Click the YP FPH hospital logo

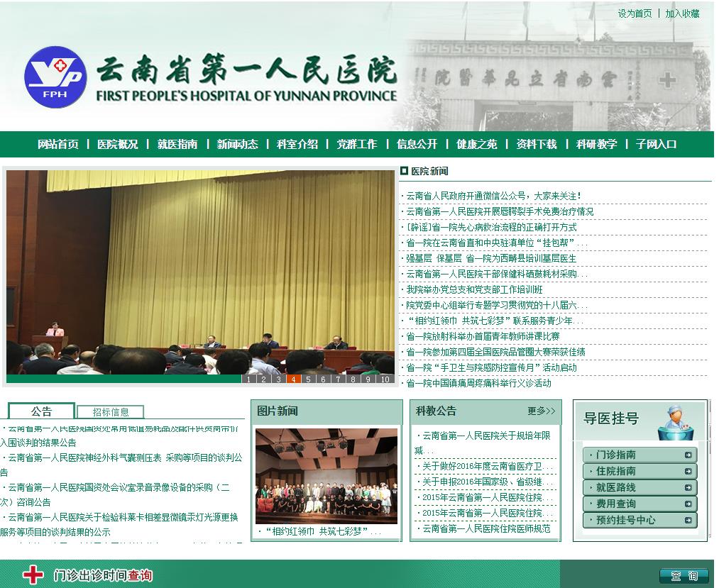click(x=55, y=77)
